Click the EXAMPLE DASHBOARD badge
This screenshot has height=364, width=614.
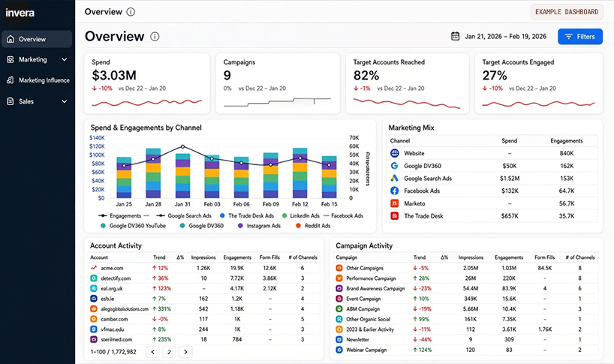coord(567,12)
